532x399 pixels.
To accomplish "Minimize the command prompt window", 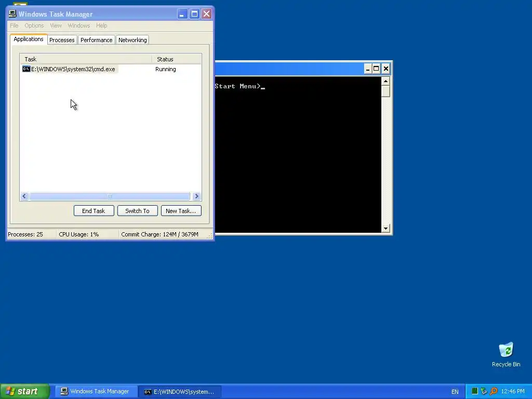I will pos(368,69).
